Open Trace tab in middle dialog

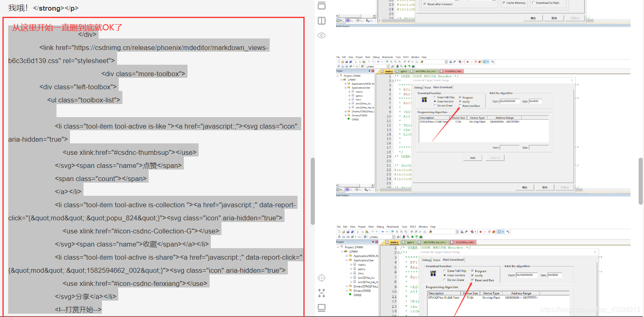tap(427, 87)
